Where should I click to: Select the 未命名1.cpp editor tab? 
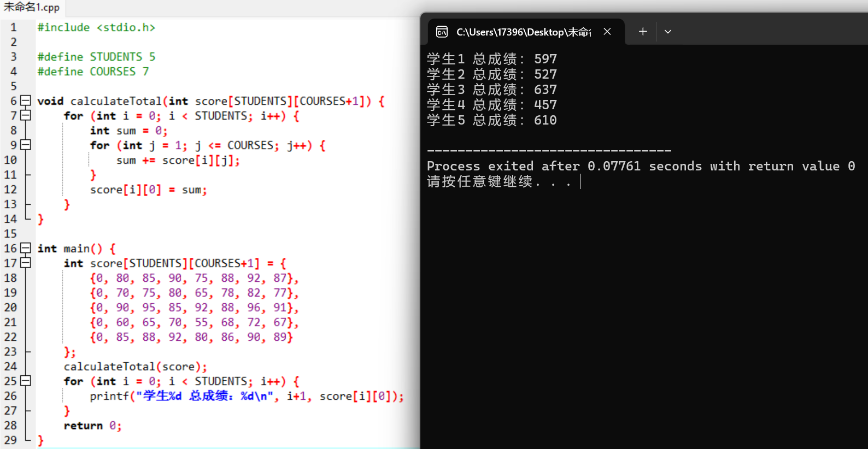pos(32,7)
